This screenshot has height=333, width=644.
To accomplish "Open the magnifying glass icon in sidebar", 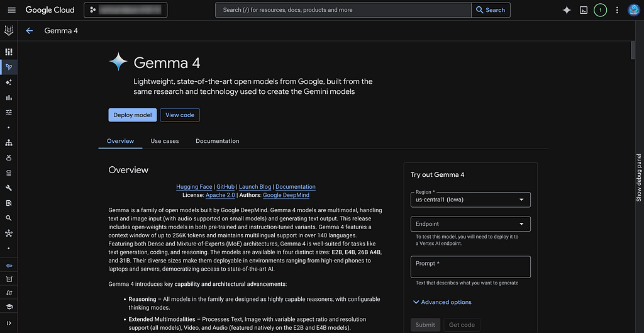I will click(x=9, y=218).
